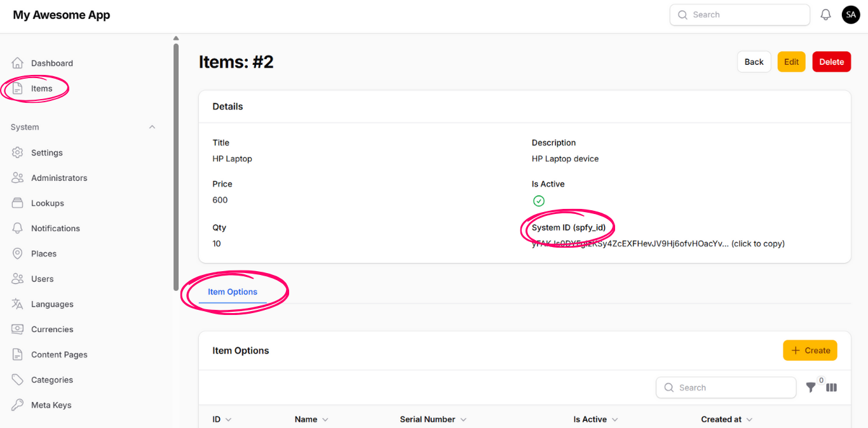The height and width of the screenshot is (428, 868).
Task: Open the column visibility icon
Action: (x=831, y=387)
